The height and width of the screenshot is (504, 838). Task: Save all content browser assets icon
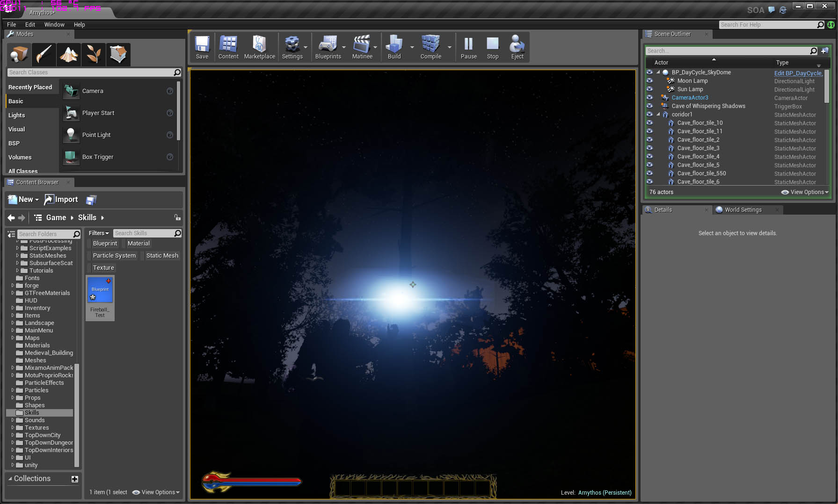pos(91,200)
